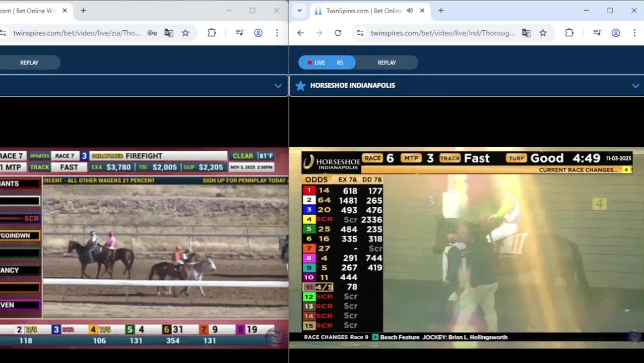Screen dimensions: 644x363
Task: Click the right window URL twinspires.com/bet/video/live/ind
Action: (x=442, y=33)
